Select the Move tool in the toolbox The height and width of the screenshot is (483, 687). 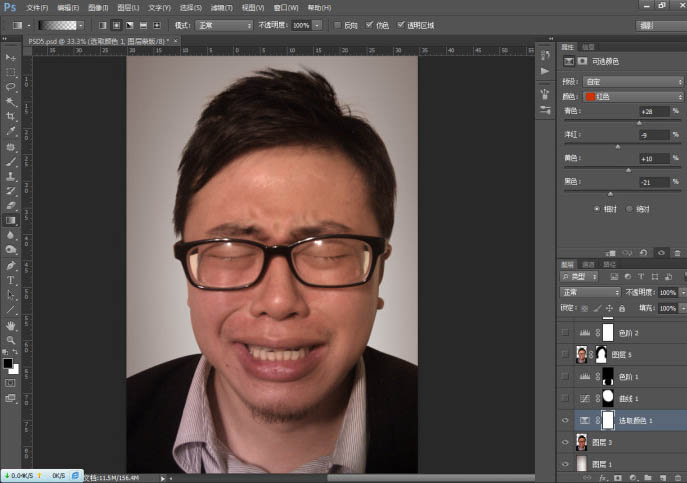11,58
